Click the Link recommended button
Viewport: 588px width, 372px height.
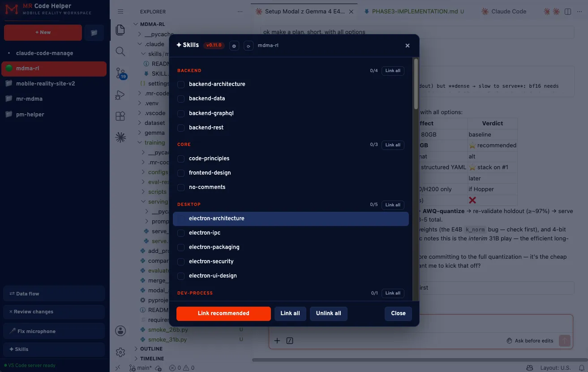(223, 313)
